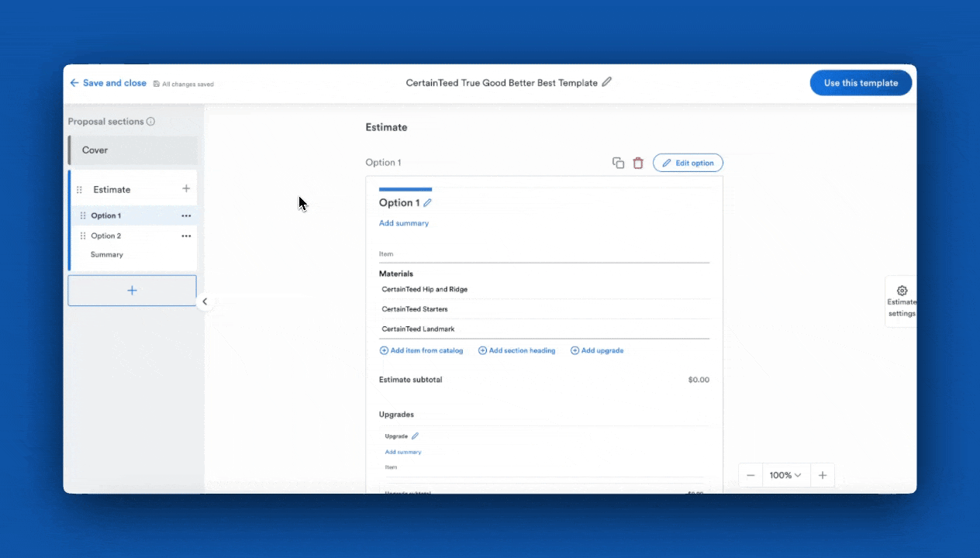This screenshot has height=558, width=980.
Task: Collapse the sidebar panel
Action: [205, 301]
